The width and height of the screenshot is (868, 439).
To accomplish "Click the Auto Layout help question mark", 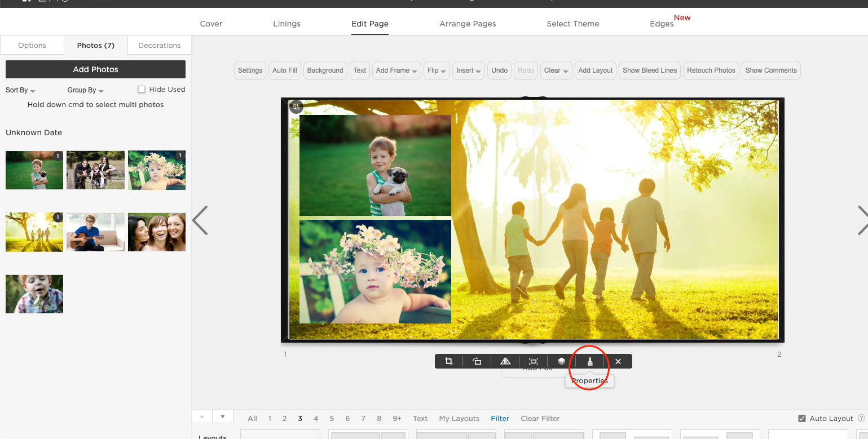I will 861,418.
